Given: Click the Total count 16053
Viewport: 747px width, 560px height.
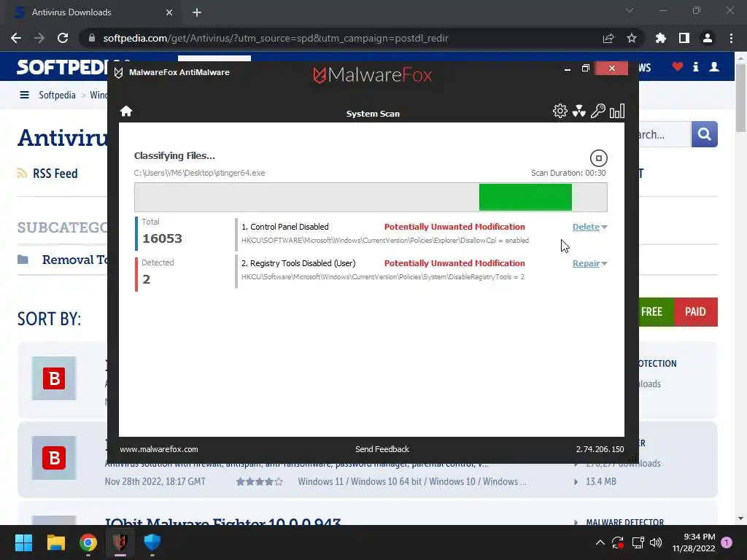Looking at the screenshot, I should click(162, 238).
